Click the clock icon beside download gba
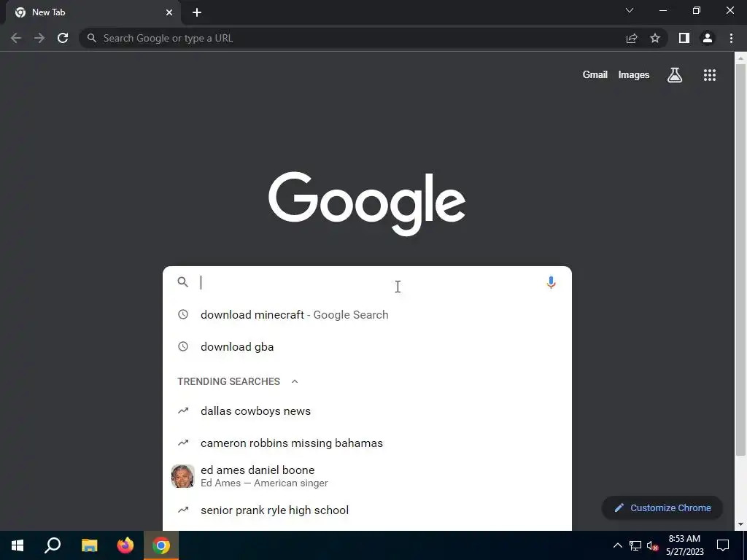Viewport: 747px width, 560px height. pos(183,346)
